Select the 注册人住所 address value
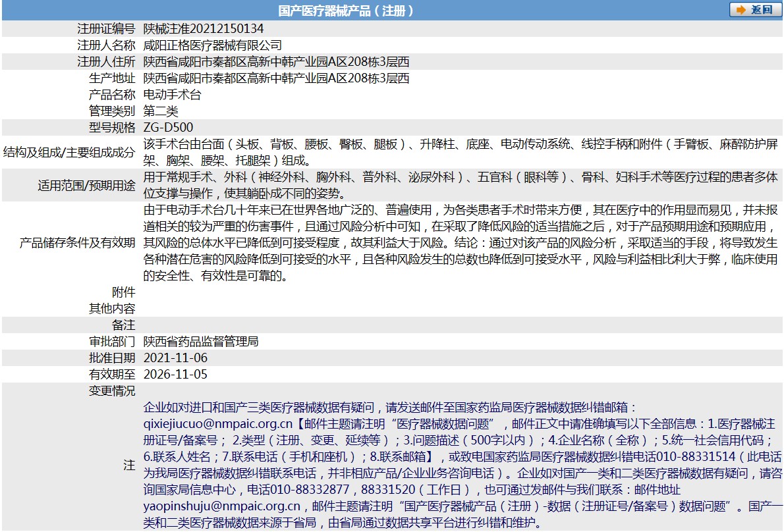This screenshot has height=532, width=784. pos(277,62)
